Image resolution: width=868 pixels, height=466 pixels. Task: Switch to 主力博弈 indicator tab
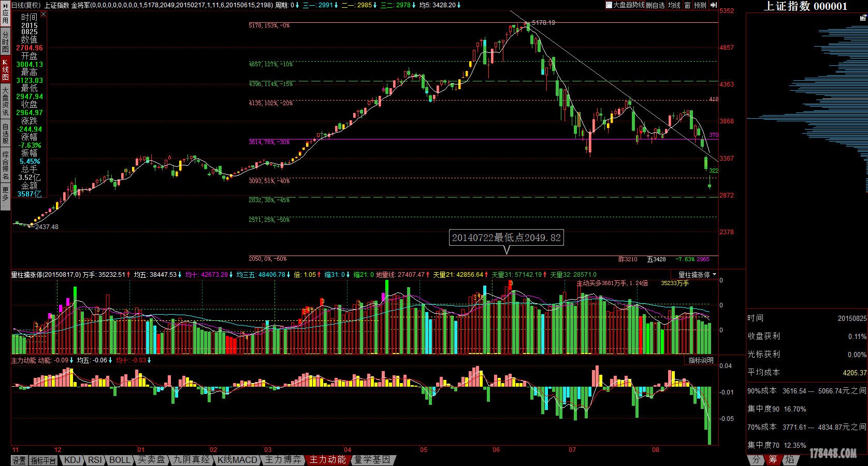pos(283,460)
